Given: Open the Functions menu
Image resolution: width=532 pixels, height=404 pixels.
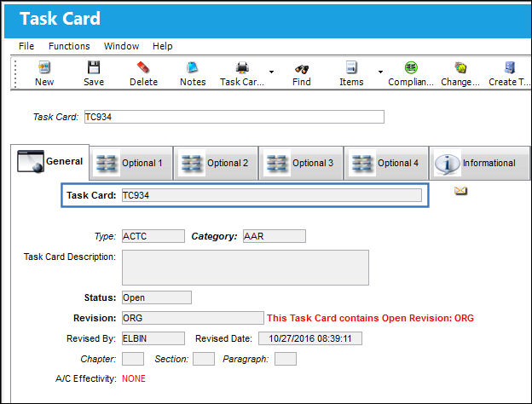Looking at the screenshot, I should [x=69, y=46].
